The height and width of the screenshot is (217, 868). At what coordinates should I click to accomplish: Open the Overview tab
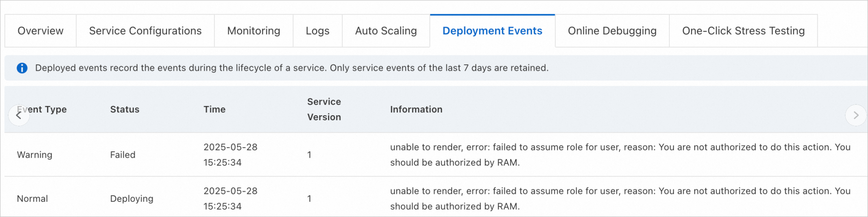click(x=41, y=31)
